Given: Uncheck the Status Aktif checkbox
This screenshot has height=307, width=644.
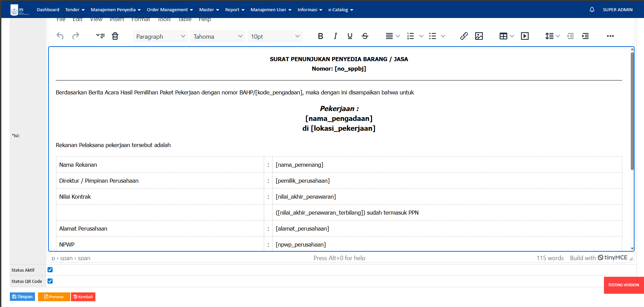Looking at the screenshot, I should [50, 270].
